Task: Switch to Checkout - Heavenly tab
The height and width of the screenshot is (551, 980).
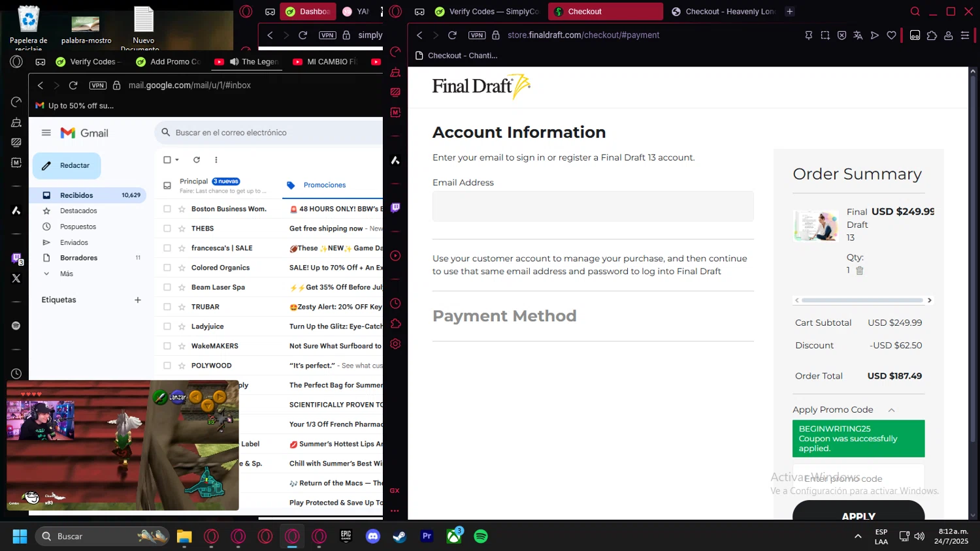Action: (x=723, y=12)
